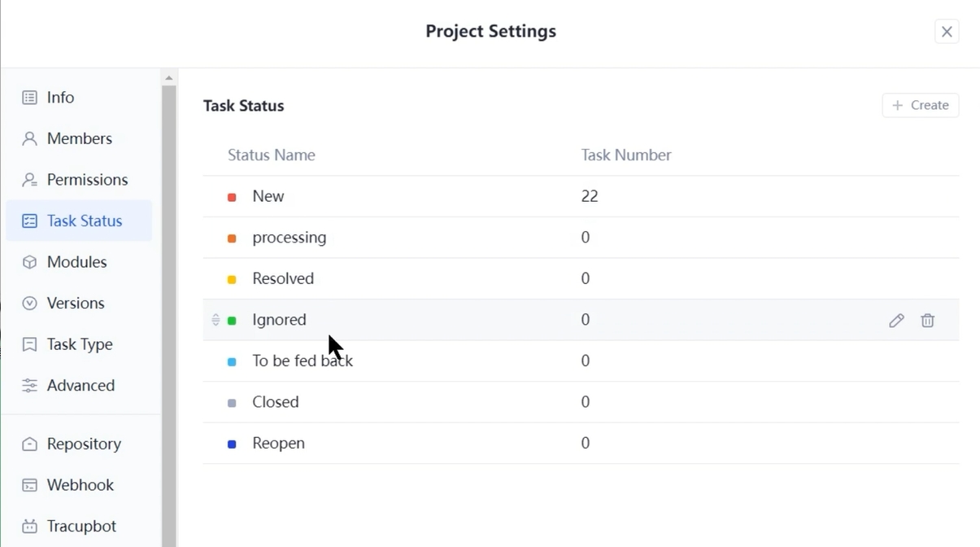The image size is (980, 547).
Task: Click the Modules cube icon
Action: coord(29,261)
